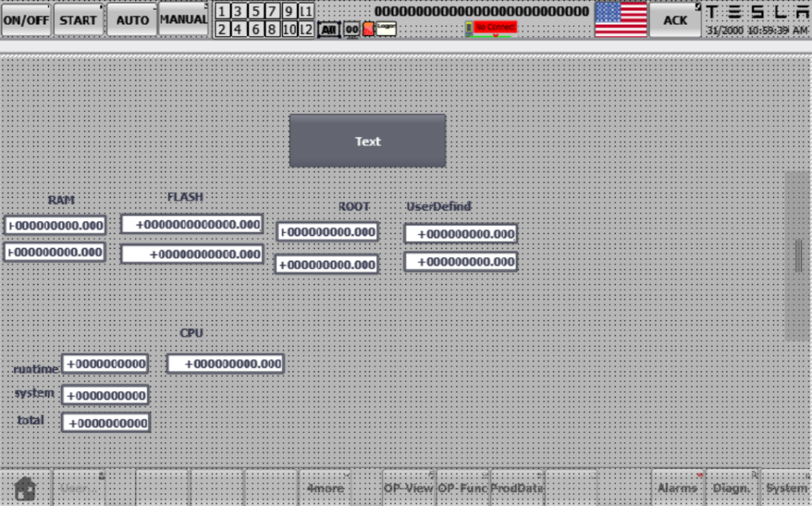Open the OP-Func tab
The image size is (812, 506).
tap(462, 488)
